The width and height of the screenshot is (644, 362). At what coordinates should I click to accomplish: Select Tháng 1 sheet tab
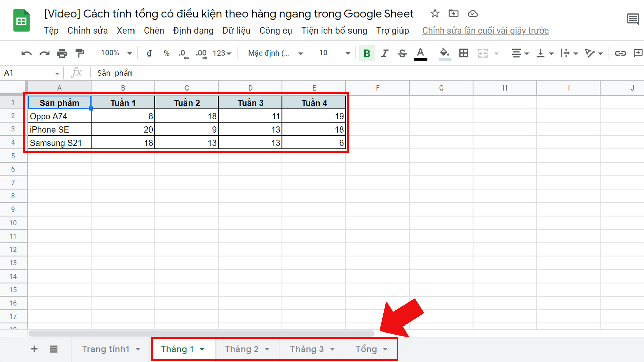pyautogui.click(x=183, y=349)
